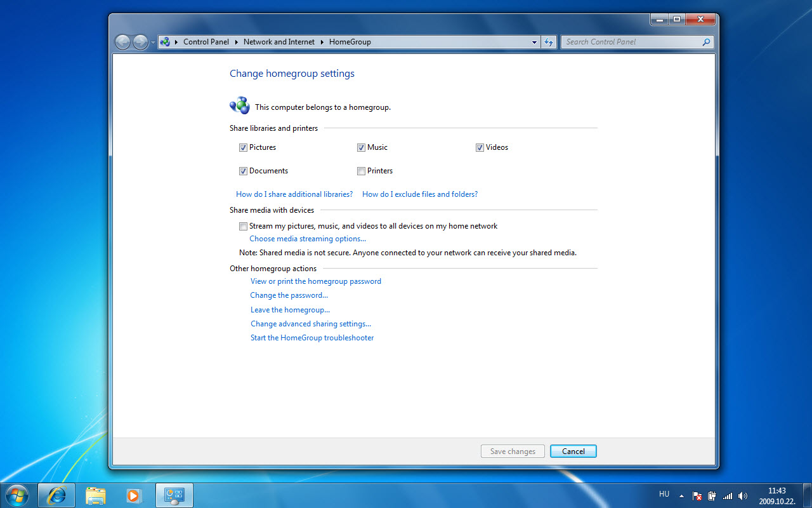Launch Internet Explorer from the taskbar
The height and width of the screenshot is (508, 812).
[x=56, y=495]
